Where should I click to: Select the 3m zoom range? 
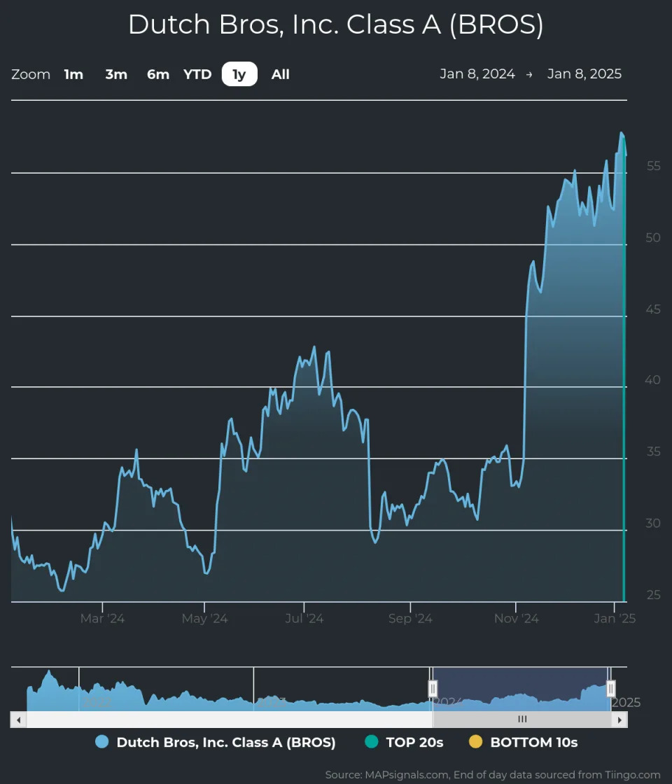coord(116,74)
